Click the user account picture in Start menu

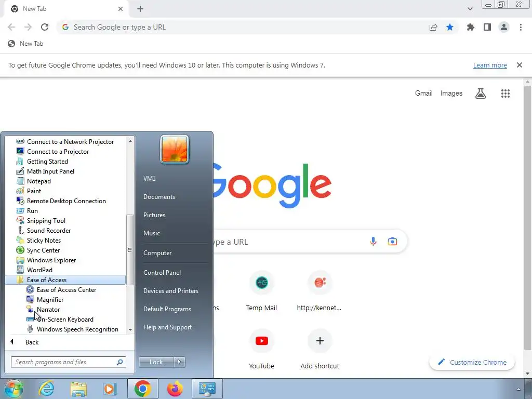tap(175, 149)
